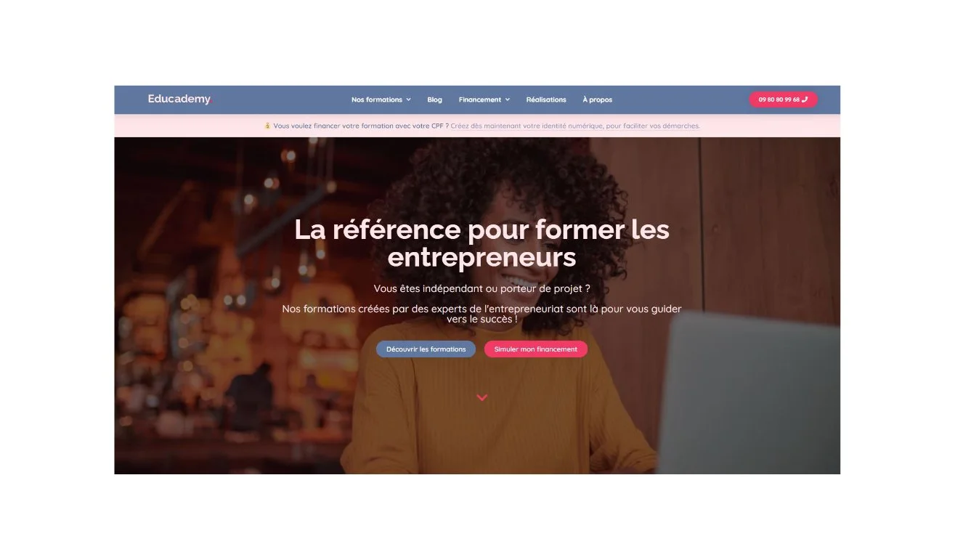The image size is (955, 560).
Task: Click the blurred laptop in hero image
Action: 748,396
